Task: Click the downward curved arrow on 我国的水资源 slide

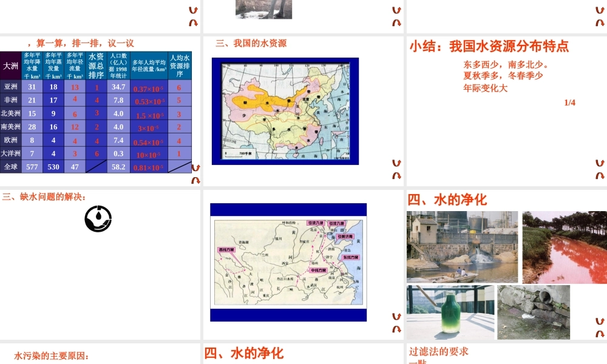Action: point(396,175)
